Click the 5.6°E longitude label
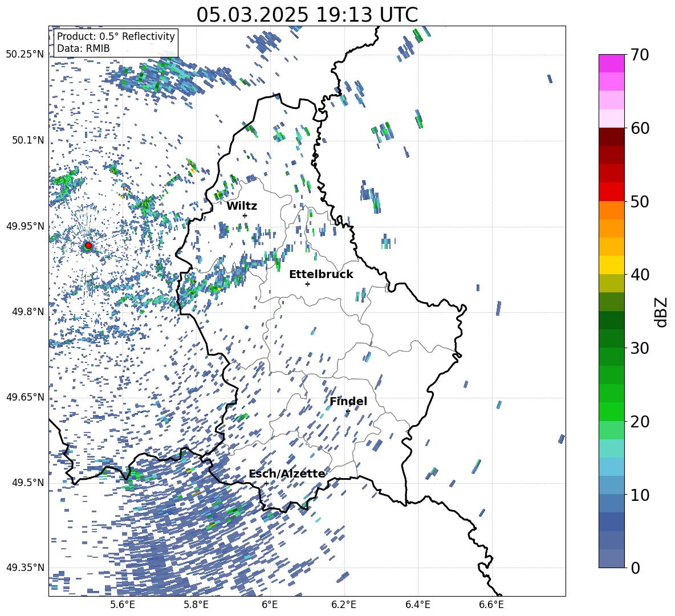This screenshot has height=616, width=675. 122,605
